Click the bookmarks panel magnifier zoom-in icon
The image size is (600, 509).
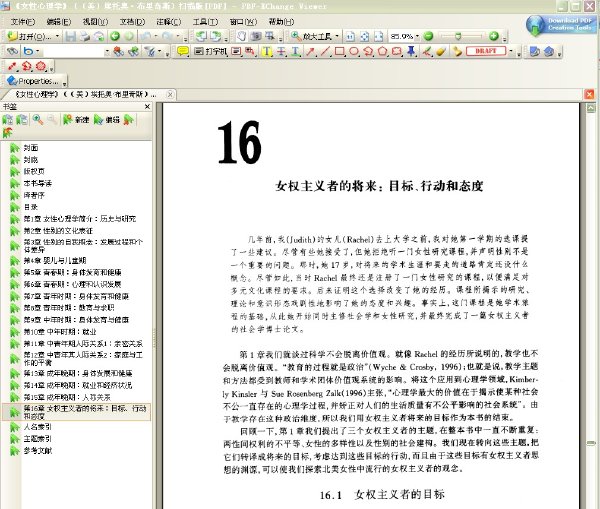38,120
